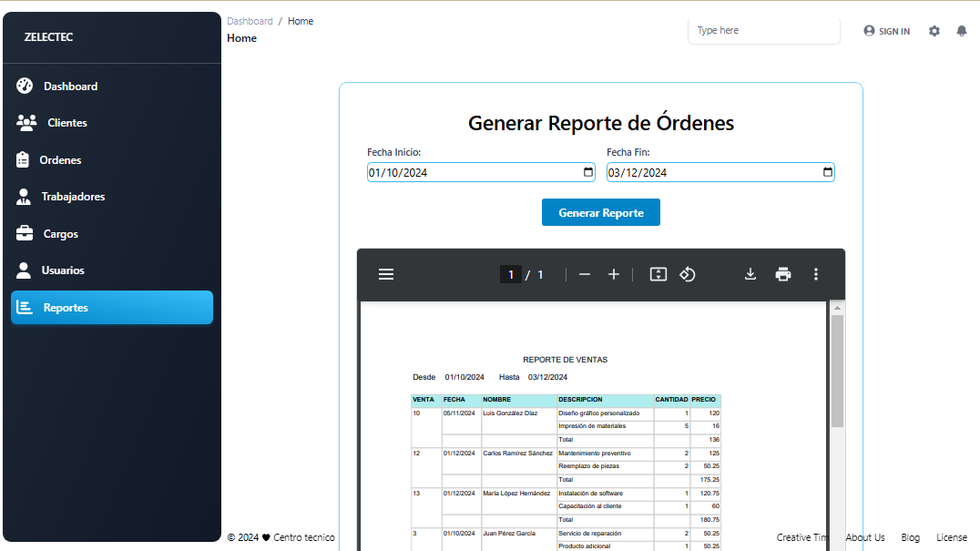Open settings with the gear icon
980x551 pixels.
(934, 31)
